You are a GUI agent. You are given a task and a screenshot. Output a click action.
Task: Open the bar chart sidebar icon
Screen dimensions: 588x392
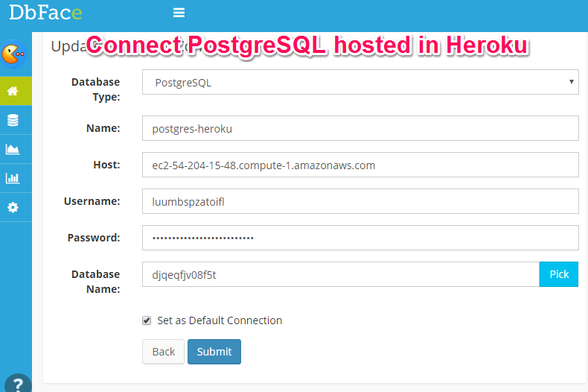(x=13, y=178)
